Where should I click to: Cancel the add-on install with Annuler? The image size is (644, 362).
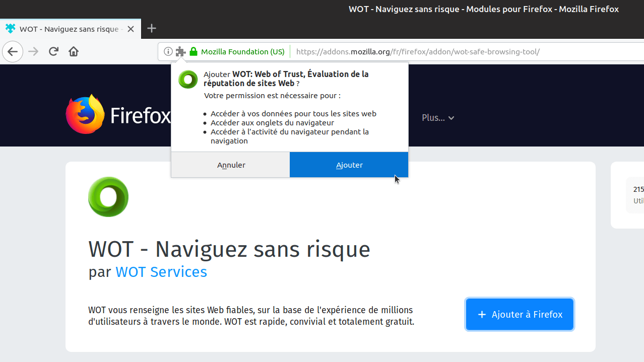click(x=231, y=165)
